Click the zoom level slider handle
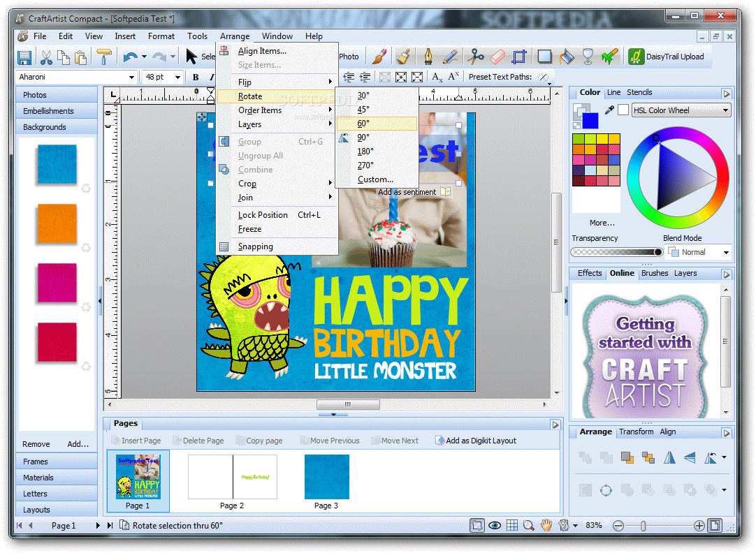 pyautogui.click(x=644, y=526)
